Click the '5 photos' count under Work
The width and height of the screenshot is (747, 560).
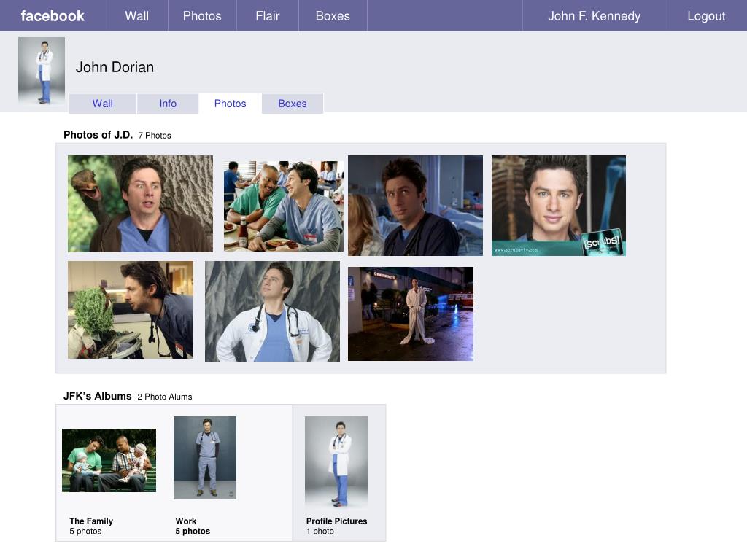click(x=193, y=531)
